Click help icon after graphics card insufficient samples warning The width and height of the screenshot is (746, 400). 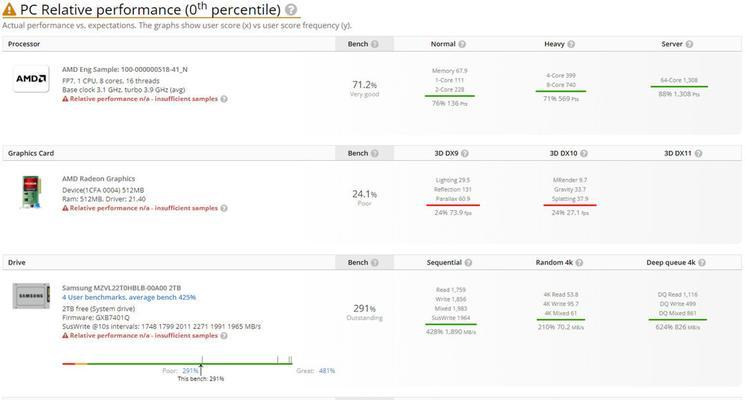[224, 208]
